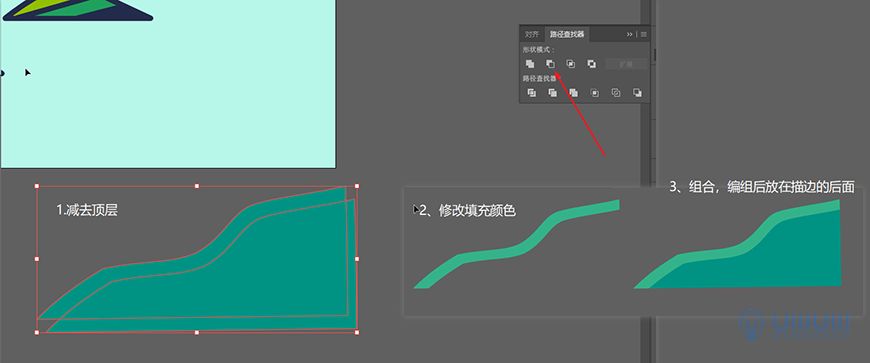Apply Exclude shape mode
This screenshot has width=870, height=363.
click(591, 64)
